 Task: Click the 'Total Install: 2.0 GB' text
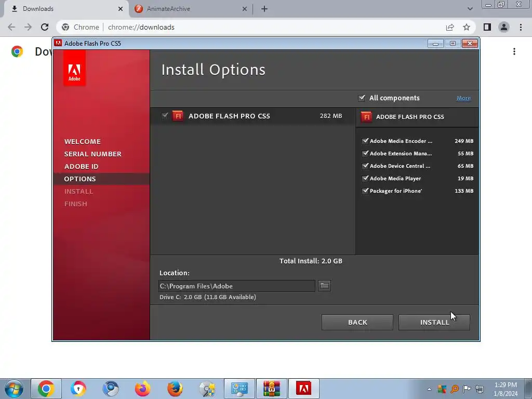(311, 261)
